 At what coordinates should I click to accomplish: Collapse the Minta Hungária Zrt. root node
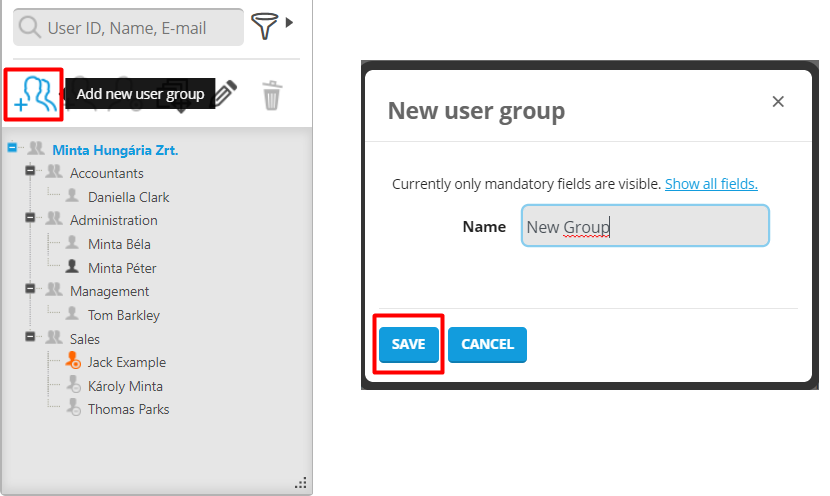click(13, 149)
